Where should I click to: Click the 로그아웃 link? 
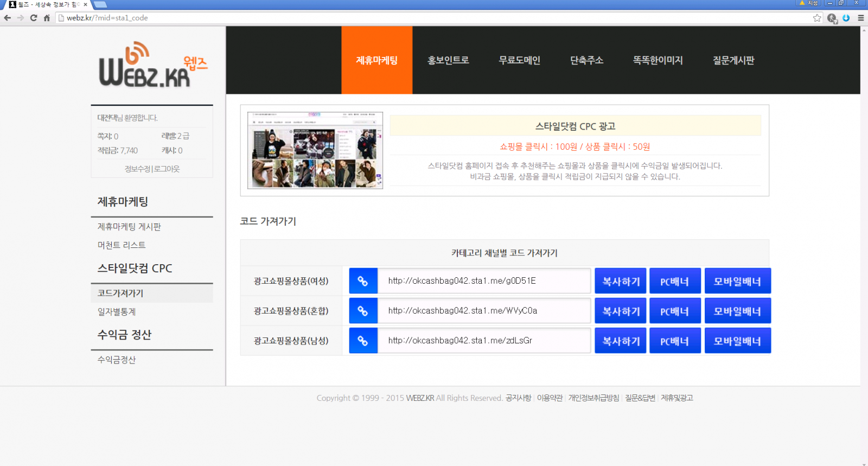tap(167, 169)
